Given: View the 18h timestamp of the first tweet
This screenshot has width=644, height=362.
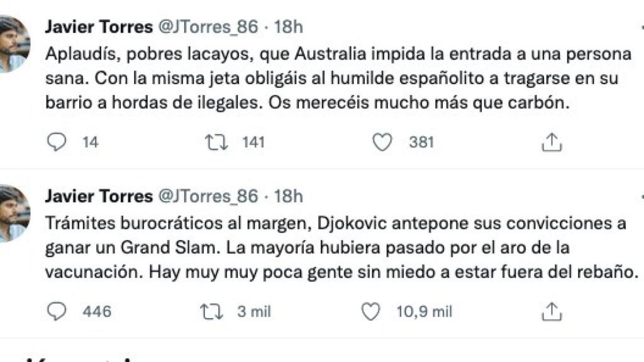Looking at the screenshot, I should pos(287,26).
